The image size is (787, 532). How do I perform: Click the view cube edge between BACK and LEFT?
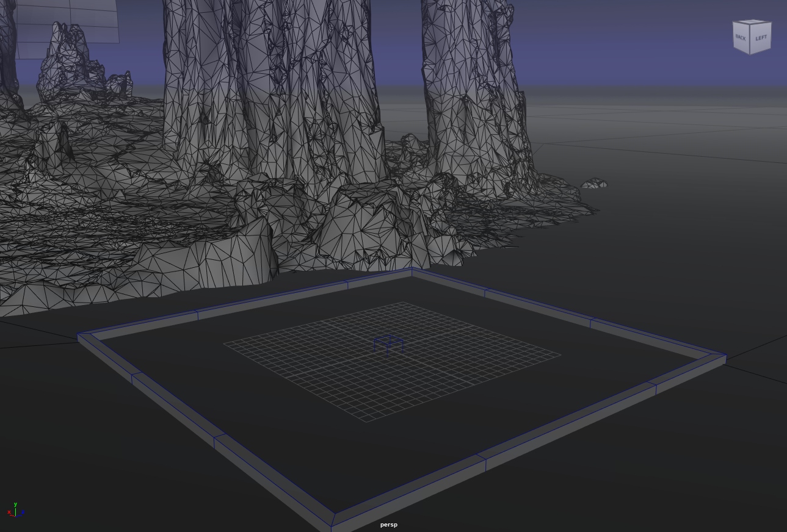click(750, 40)
